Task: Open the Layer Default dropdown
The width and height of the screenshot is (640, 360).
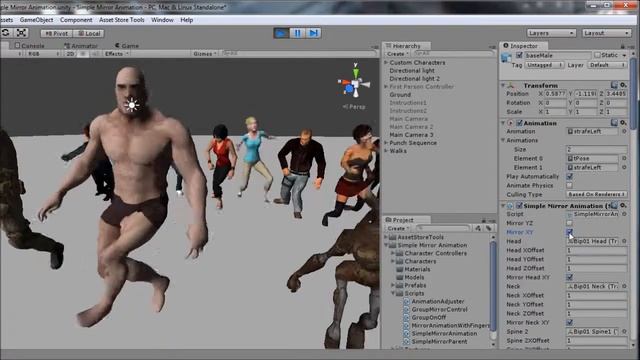Action: point(607,65)
